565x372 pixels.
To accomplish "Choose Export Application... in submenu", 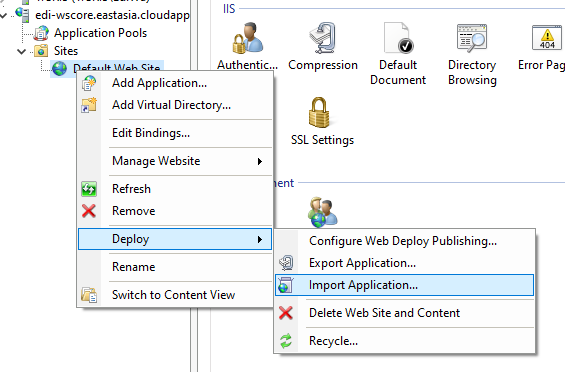I will (x=404, y=263).
